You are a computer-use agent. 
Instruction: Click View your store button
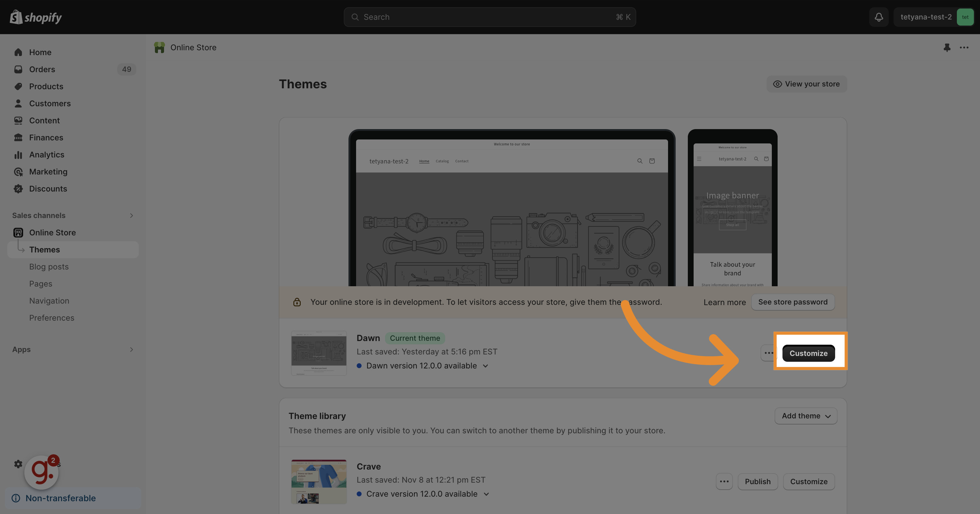807,84
